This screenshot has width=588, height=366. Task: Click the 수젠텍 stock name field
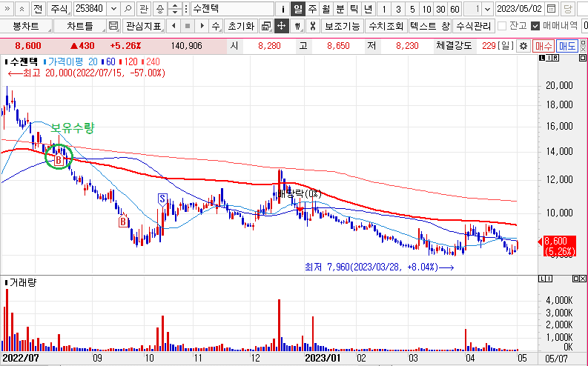(x=233, y=9)
